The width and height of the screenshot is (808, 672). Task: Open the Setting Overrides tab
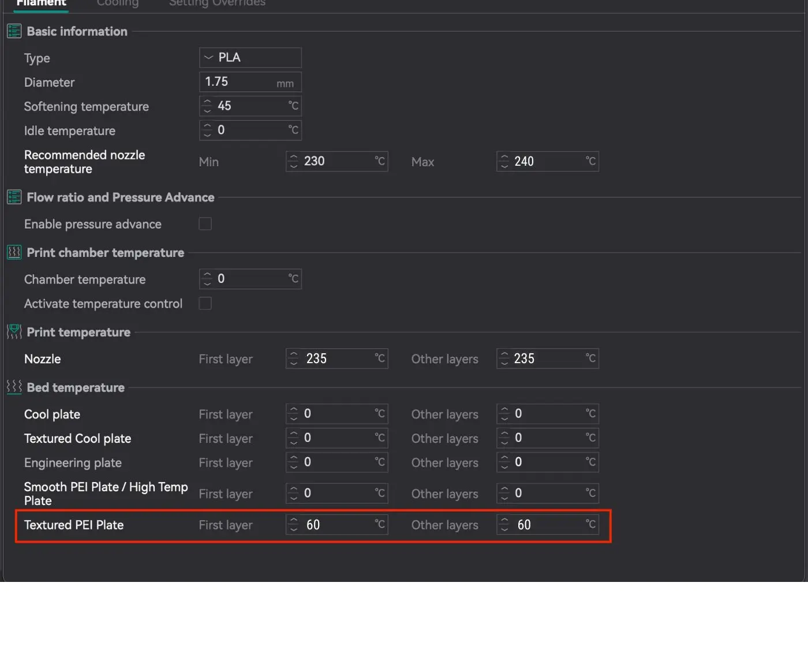point(217,3)
